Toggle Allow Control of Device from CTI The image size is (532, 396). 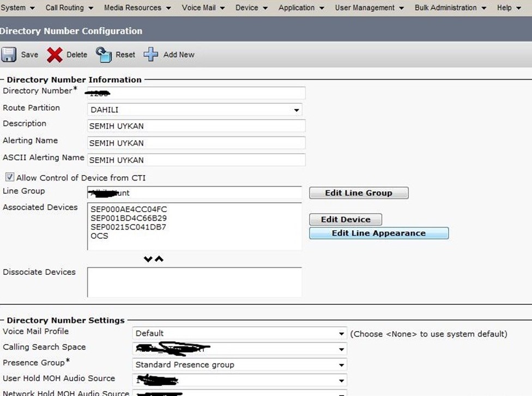pos(9,177)
